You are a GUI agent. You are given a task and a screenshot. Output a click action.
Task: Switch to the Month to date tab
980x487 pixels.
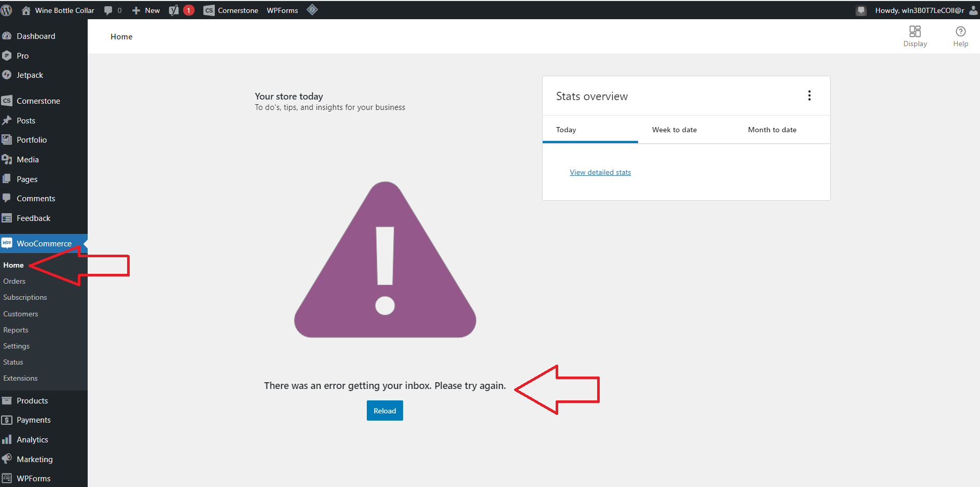(x=772, y=130)
